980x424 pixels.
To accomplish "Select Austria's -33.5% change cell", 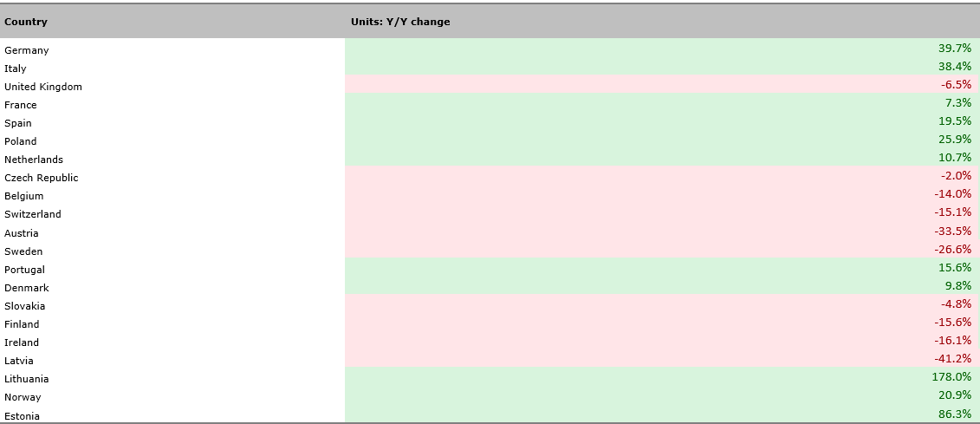I will pos(952,231).
